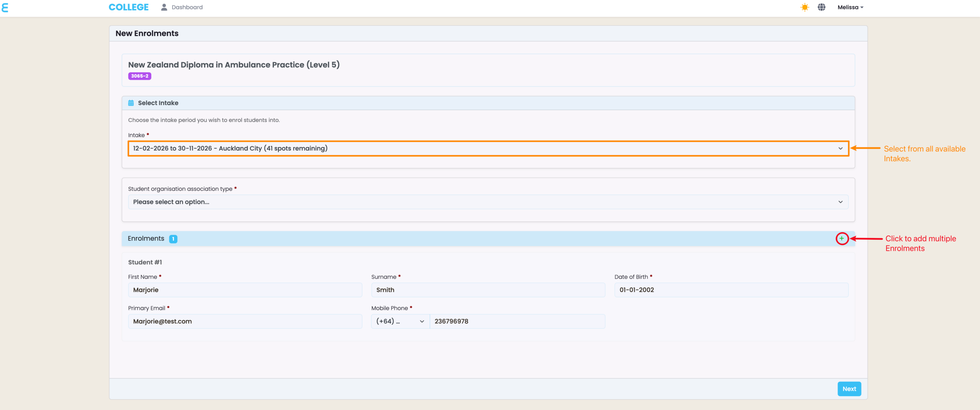Go to Dashboard in navigation bar
The width and height of the screenshot is (980, 410).
(x=187, y=7)
